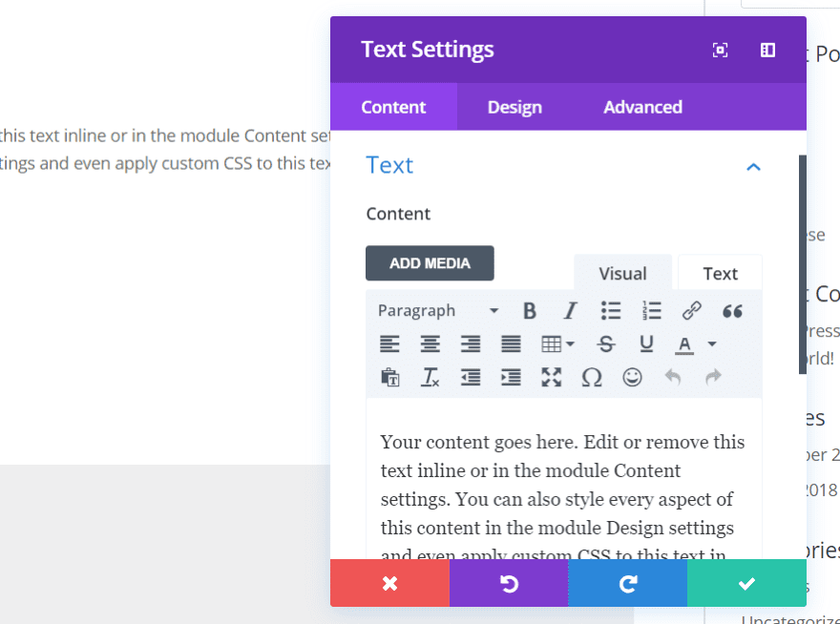Viewport: 840px width, 624px height.
Task: Align text right
Action: click(x=471, y=343)
